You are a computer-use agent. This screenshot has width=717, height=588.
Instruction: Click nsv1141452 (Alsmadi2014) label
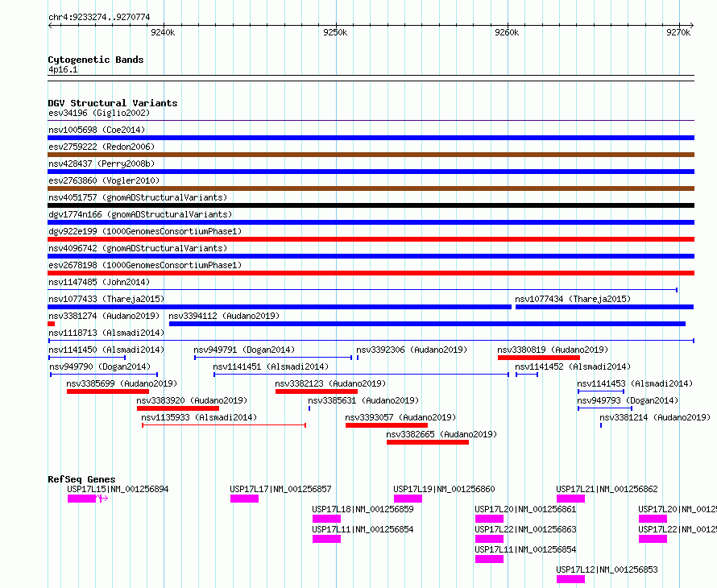pos(573,366)
